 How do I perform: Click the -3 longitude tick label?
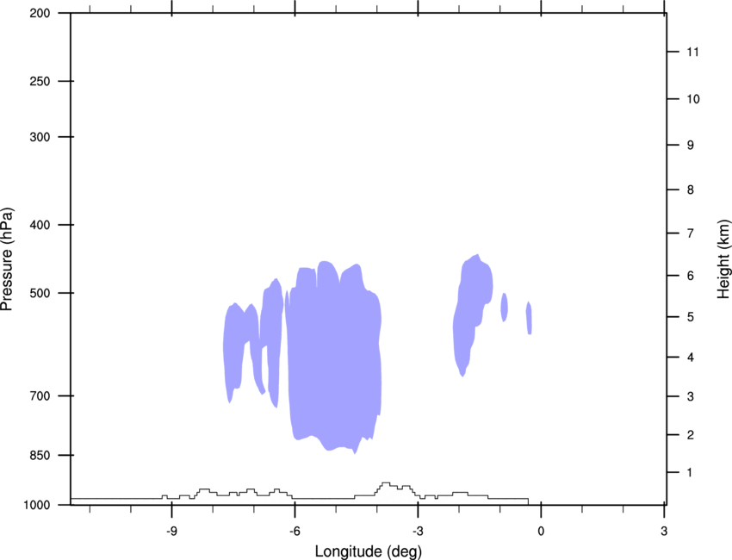[x=418, y=532]
